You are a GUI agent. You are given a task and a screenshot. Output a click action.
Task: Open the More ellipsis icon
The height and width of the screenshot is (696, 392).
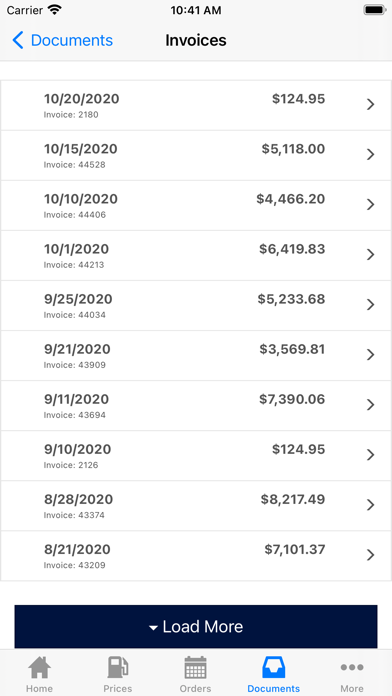tap(352, 667)
